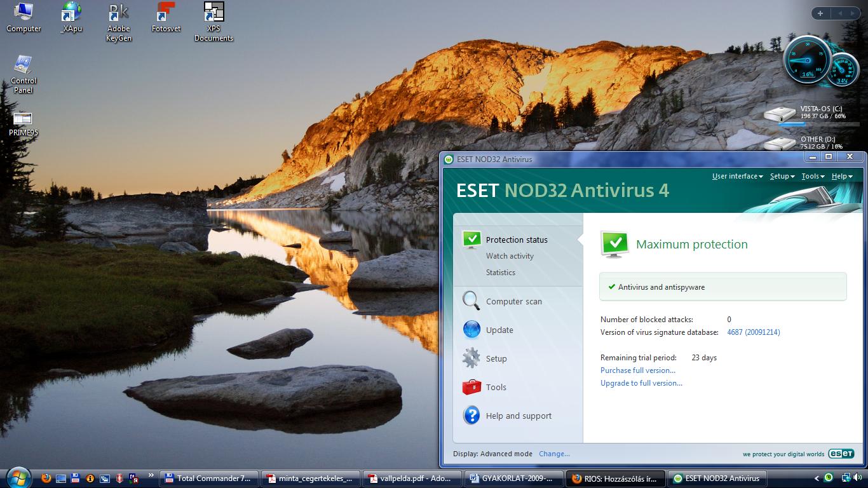868x488 pixels.
Task: Click the Purchase full version link
Action: click(638, 370)
